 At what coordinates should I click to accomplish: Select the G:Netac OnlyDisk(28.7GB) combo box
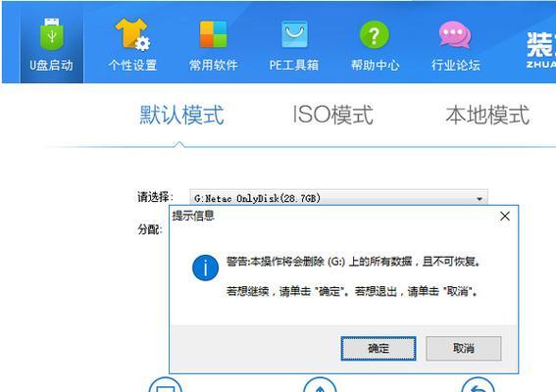(338, 197)
